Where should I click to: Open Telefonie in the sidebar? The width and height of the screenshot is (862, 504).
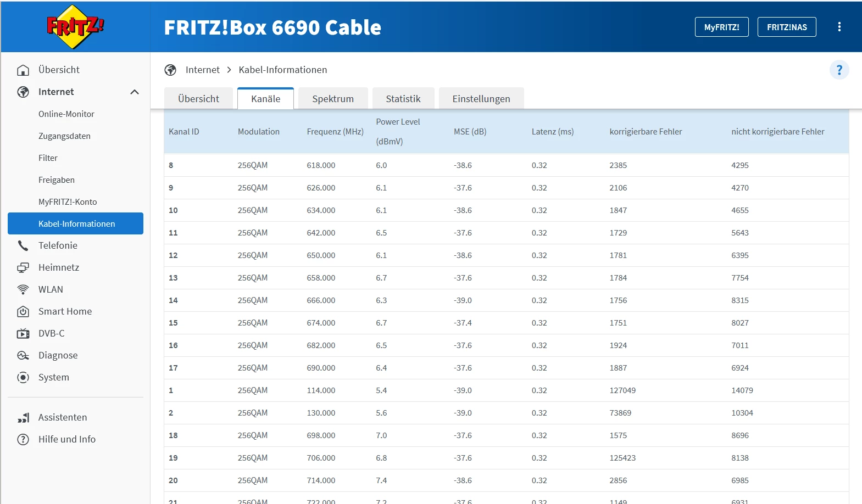[58, 245]
